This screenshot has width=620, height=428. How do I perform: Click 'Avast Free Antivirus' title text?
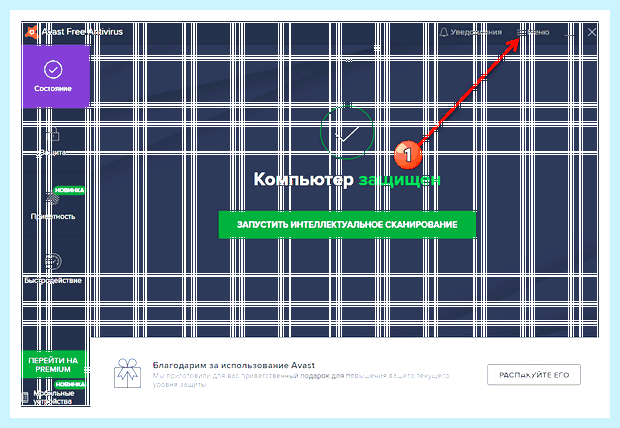(82, 32)
